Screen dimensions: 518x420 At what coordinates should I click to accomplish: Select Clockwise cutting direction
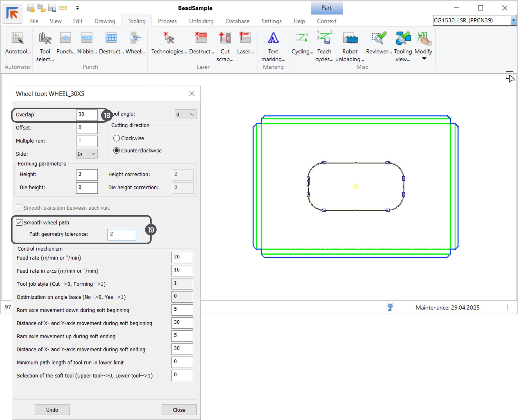[117, 138]
